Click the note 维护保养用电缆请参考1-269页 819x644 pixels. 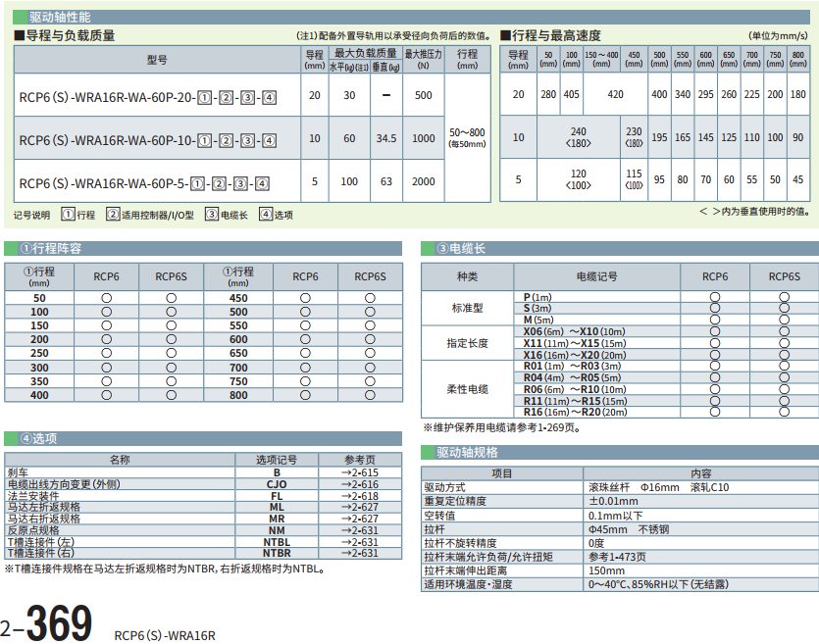coord(502,428)
